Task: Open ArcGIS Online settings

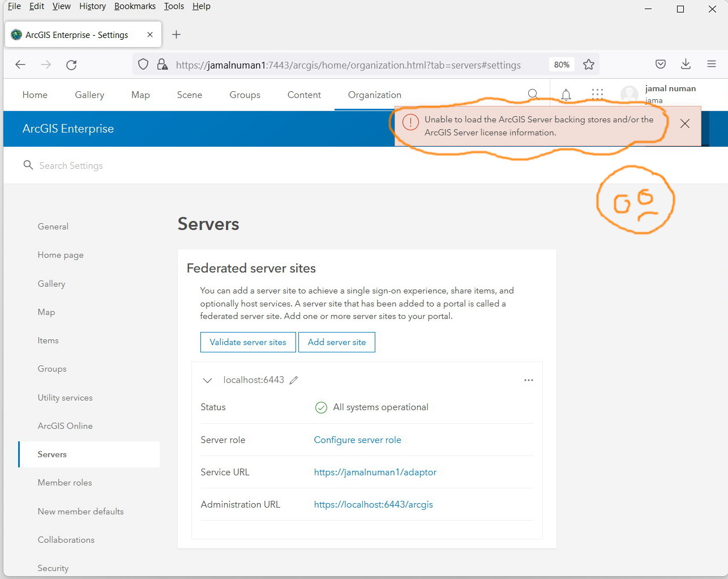Action: tap(65, 426)
